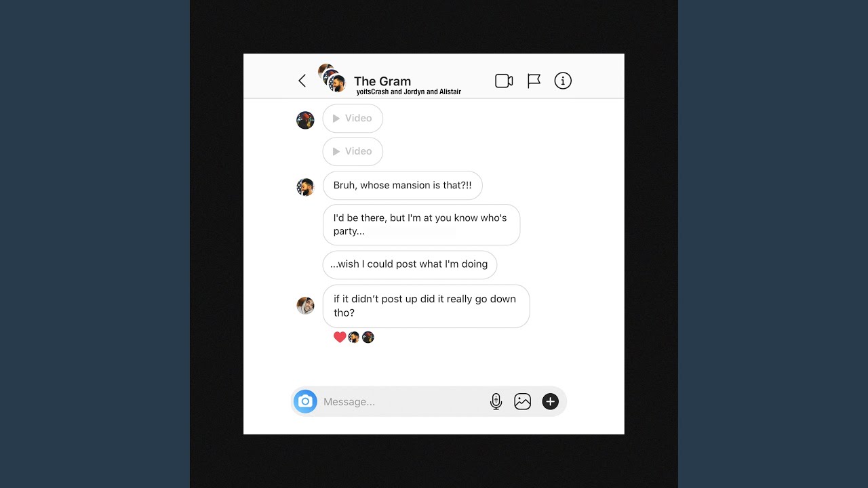Click the red heart reaction

[340, 337]
